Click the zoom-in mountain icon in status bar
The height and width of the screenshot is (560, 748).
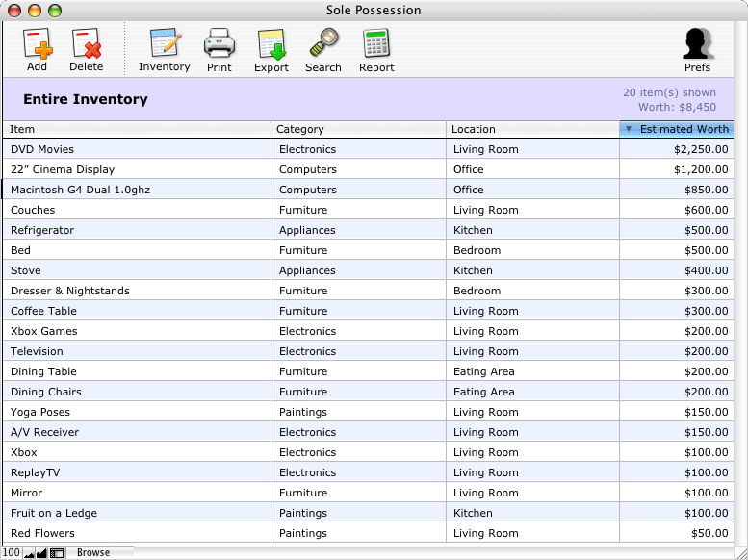tap(41, 553)
